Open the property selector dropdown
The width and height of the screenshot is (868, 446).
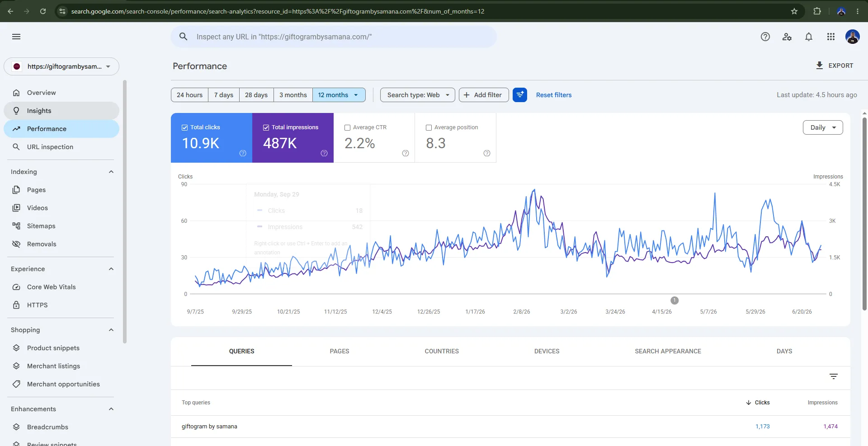(x=61, y=66)
